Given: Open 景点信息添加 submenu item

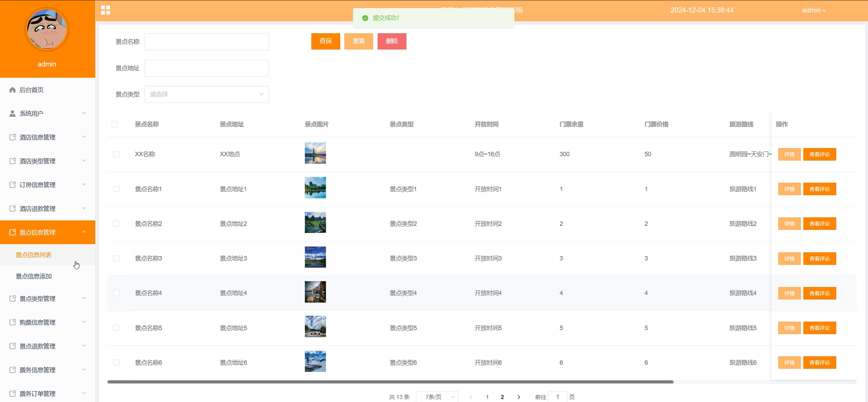Looking at the screenshot, I should pos(34,276).
